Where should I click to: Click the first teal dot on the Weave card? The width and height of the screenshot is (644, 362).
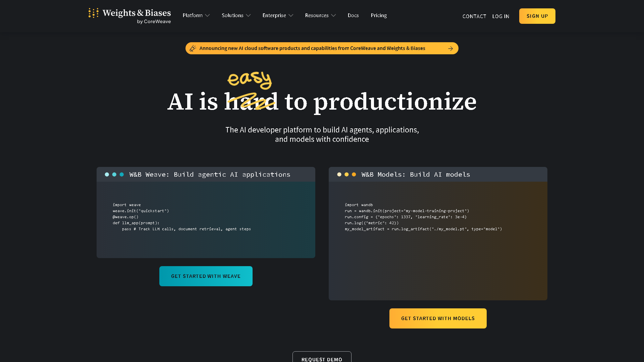pos(107,174)
